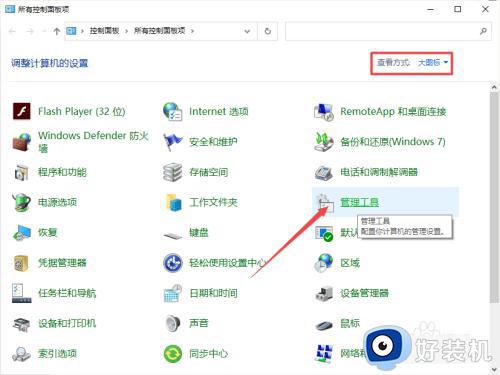Click the vertical scrollbar thumb
Image resolution: width=500 pixels, height=375 pixels.
[494, 198]
